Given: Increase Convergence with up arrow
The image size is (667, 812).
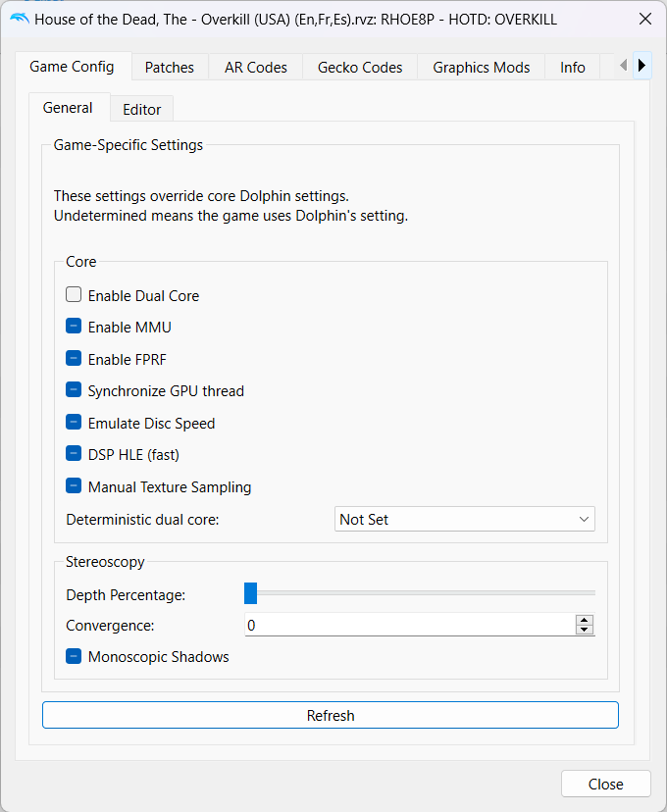Looking at the screenshot, I should point(585,620).
